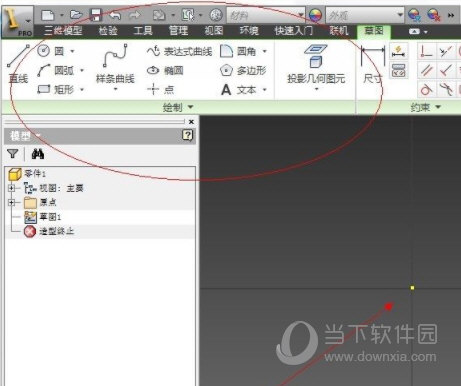The height and width of the screenshot is (386, 461).
Task: Undo the last action
Action: click(115, 15)
